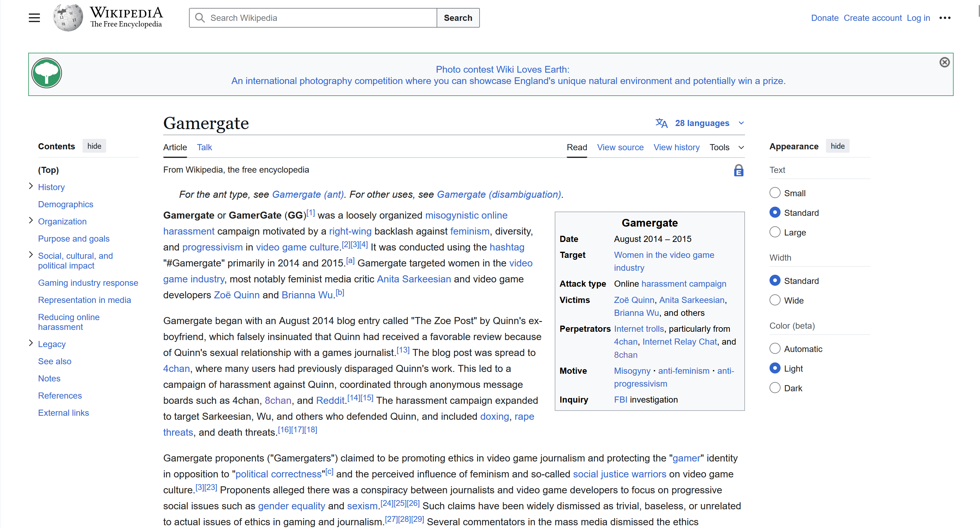Image resolution: width=980 pixels, height=528 pixels.
Task: Expand the Legacy contents section
Action: pos(31,343)
